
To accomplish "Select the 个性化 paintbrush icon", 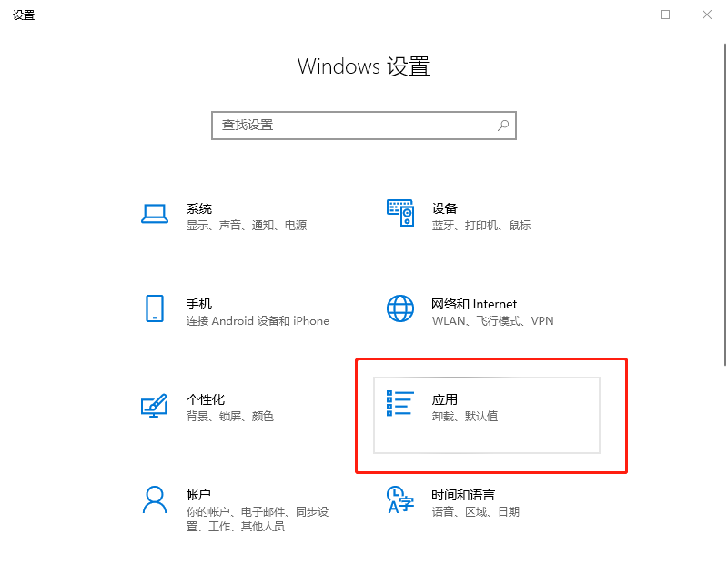I will click(x=154, y=405).
